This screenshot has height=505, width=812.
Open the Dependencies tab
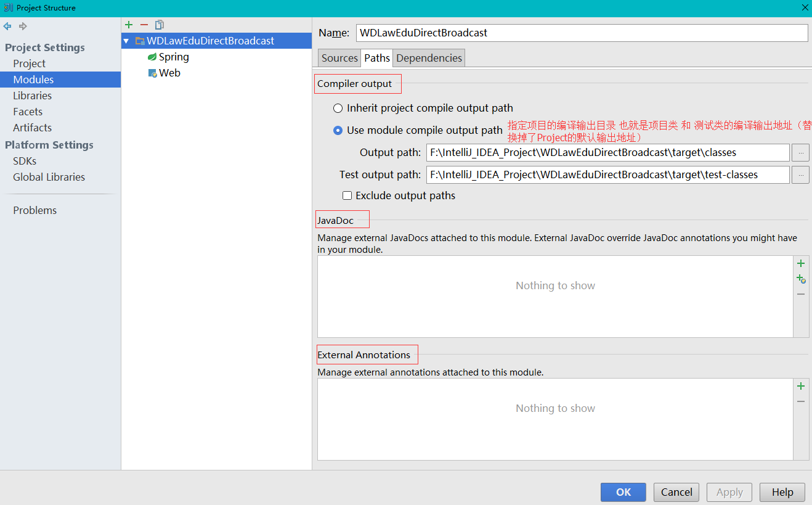point(429,57)
